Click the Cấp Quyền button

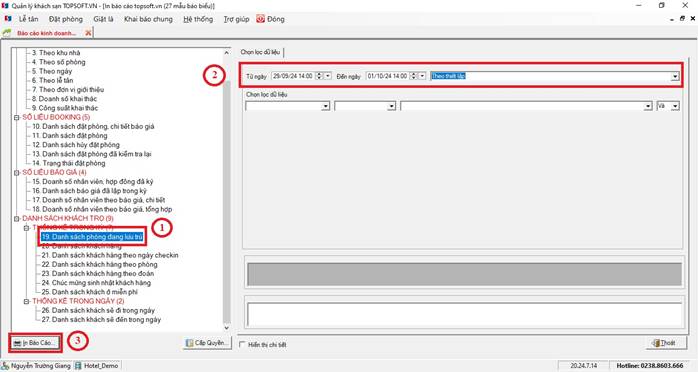pos(208,343)
